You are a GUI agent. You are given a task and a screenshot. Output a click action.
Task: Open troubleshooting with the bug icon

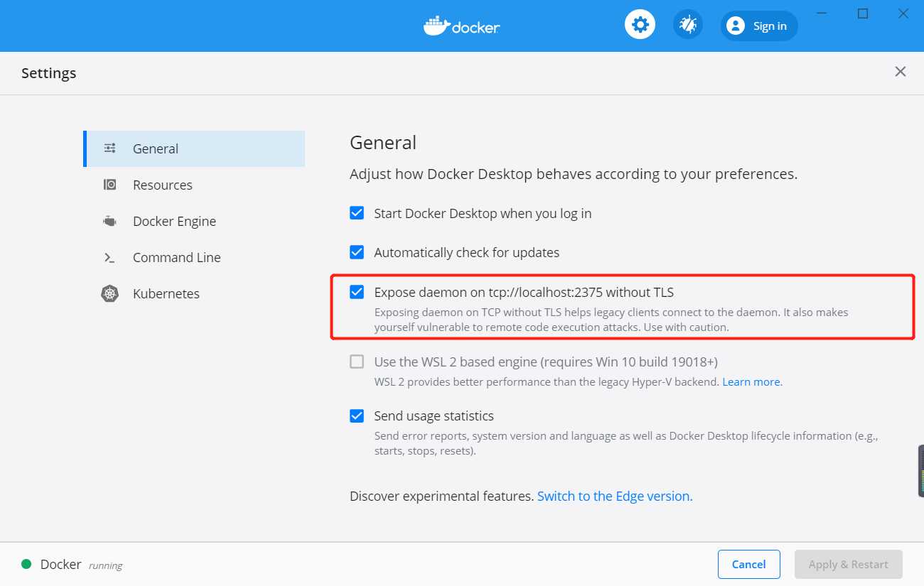(687, 26)
